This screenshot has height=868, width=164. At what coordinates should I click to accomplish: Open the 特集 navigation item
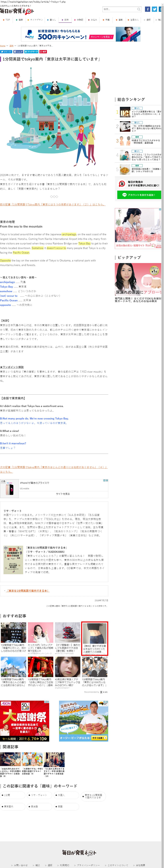point(106,20)
